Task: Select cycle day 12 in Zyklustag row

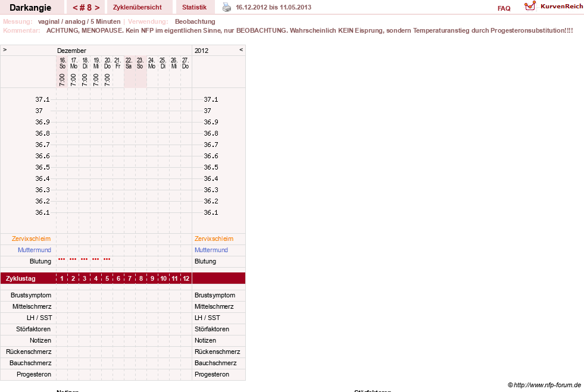Action: [186, 278]
